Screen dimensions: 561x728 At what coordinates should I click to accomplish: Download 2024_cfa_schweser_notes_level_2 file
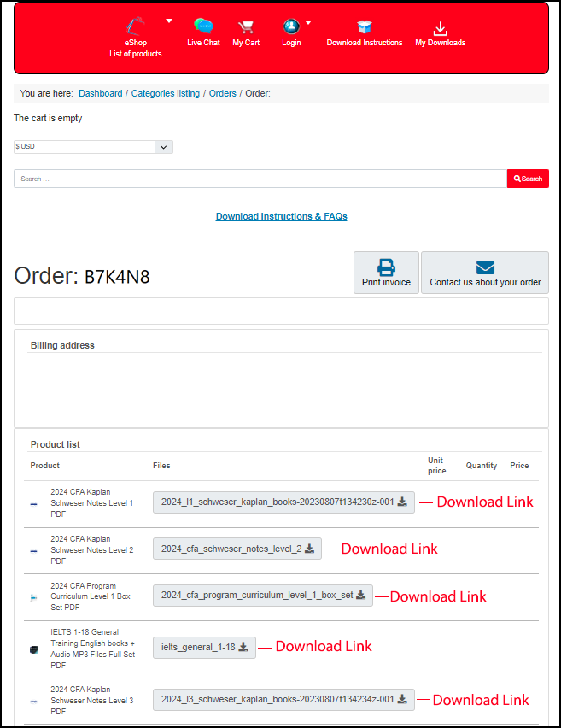[237, 549]
